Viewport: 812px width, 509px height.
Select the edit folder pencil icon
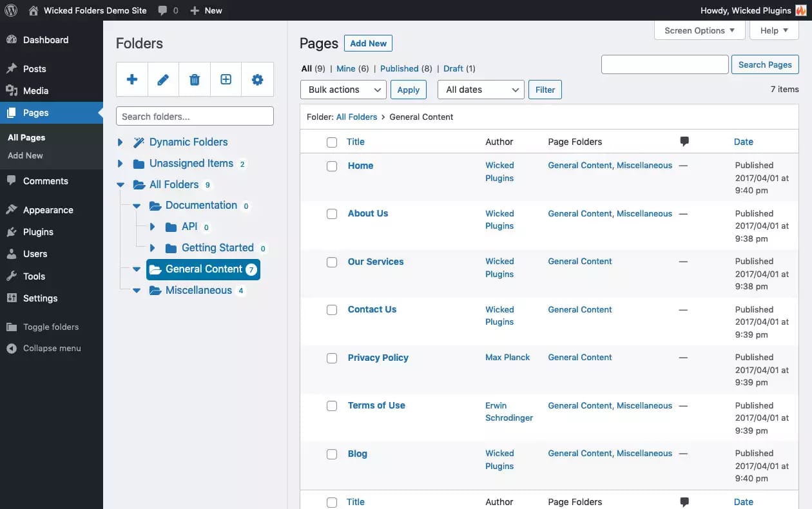coord(163,79)
